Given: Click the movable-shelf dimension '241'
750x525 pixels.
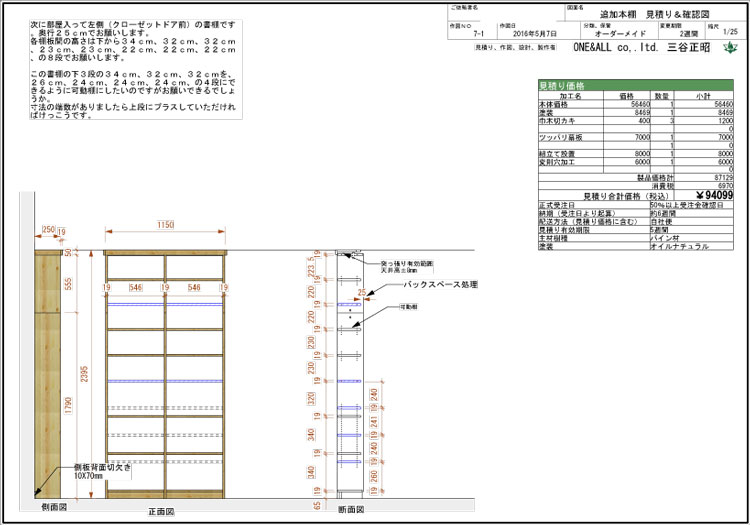Looking at the screenshot, I should 374,422.
